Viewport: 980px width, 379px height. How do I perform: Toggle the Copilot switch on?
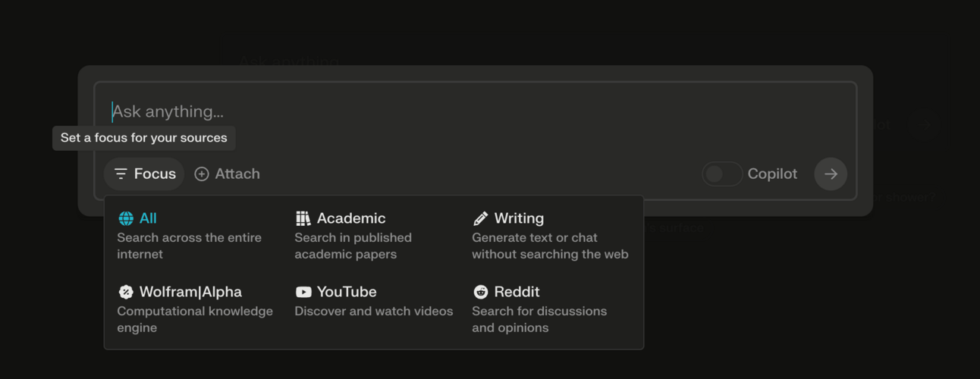click(722, 174)
